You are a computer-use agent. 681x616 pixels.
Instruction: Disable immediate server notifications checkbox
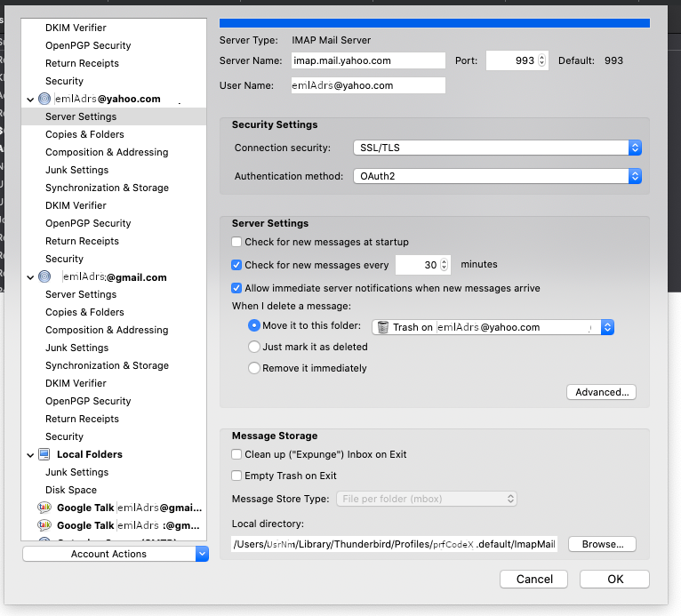(x=236, y=288)
